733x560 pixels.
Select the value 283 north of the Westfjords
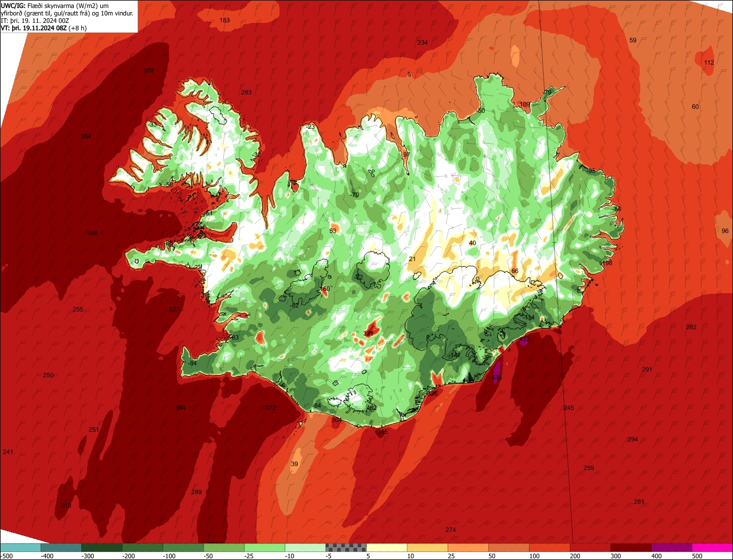tap(246, 92)
